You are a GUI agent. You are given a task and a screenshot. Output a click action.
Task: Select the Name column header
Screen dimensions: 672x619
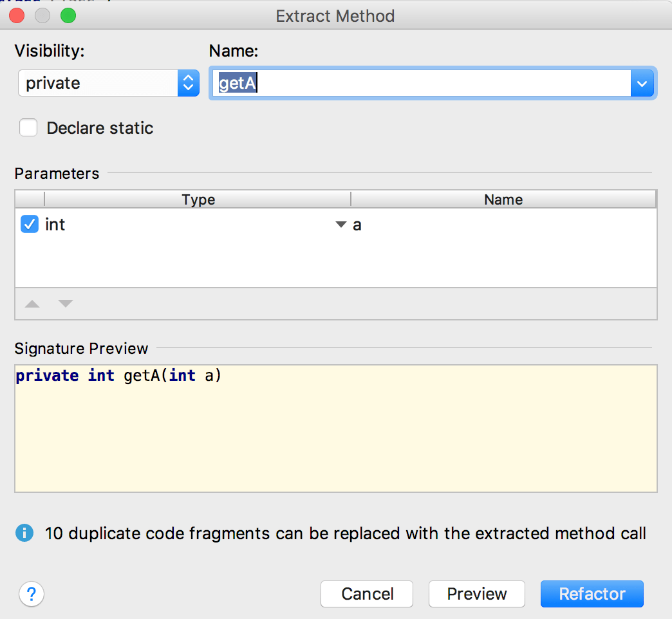point(504,199)
